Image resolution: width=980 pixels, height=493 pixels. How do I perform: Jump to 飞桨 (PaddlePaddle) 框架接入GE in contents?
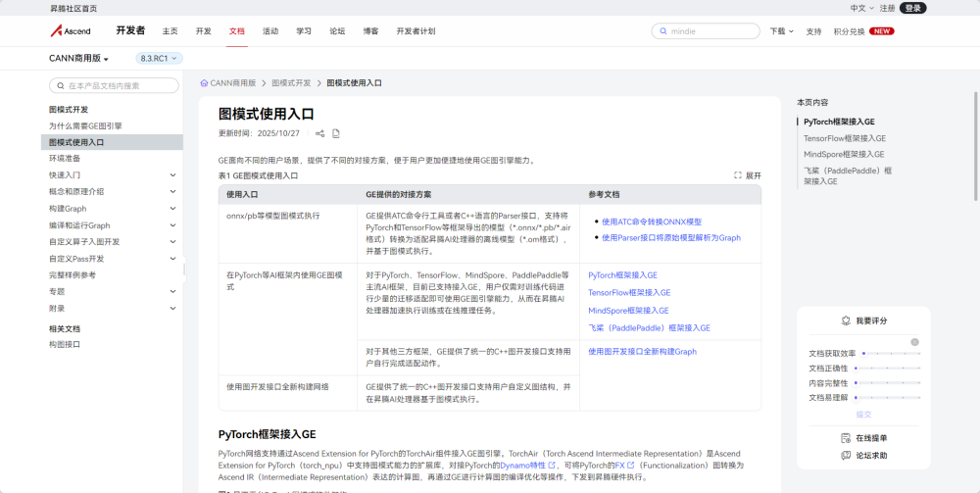(847, 175)
